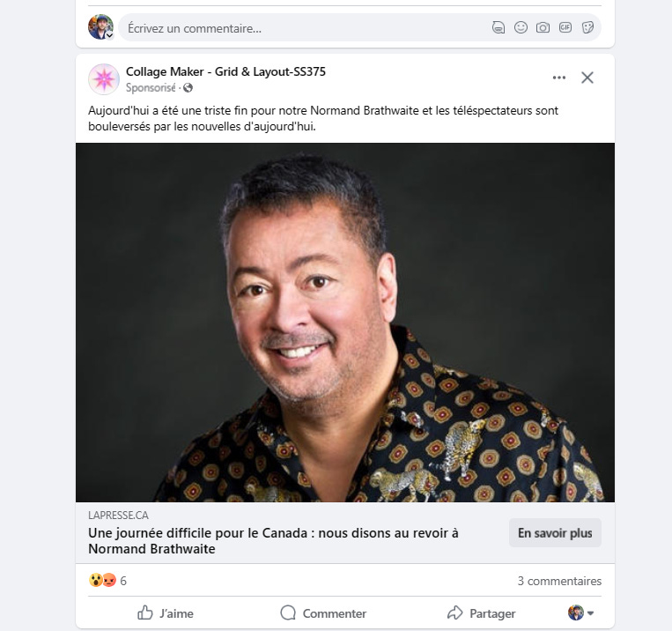Open the three-dot post options menu
This screenshot has width=672, height=631.
559,78
